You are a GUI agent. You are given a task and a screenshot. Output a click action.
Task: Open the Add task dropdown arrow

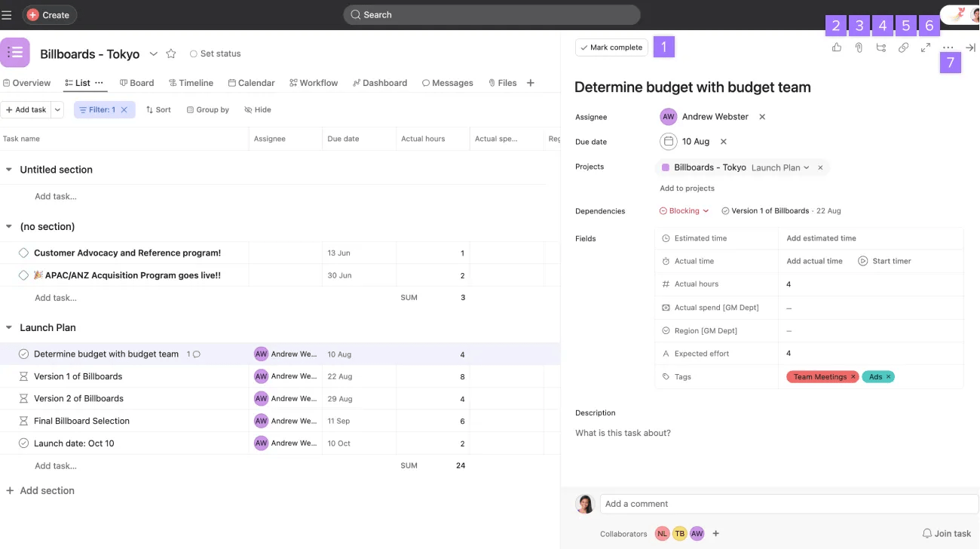coord(57,109)
